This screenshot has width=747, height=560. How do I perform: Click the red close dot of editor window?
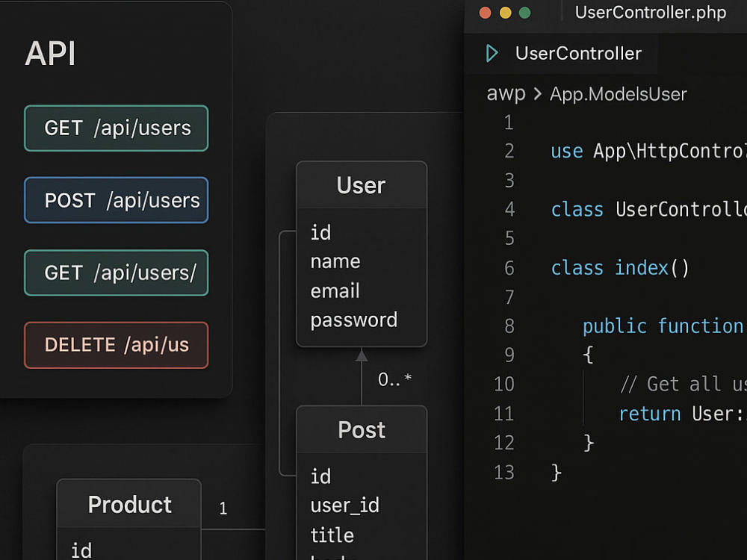[x=485, y=13]
